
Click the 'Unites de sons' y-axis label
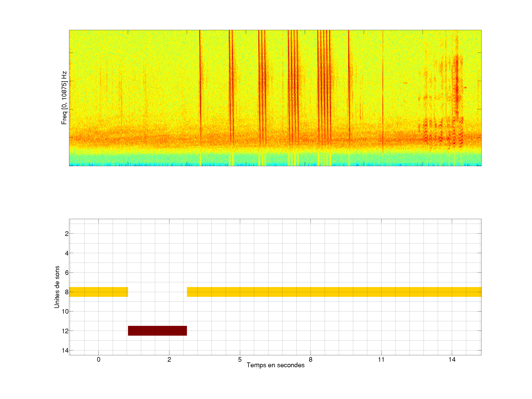[x=57, y=287]
